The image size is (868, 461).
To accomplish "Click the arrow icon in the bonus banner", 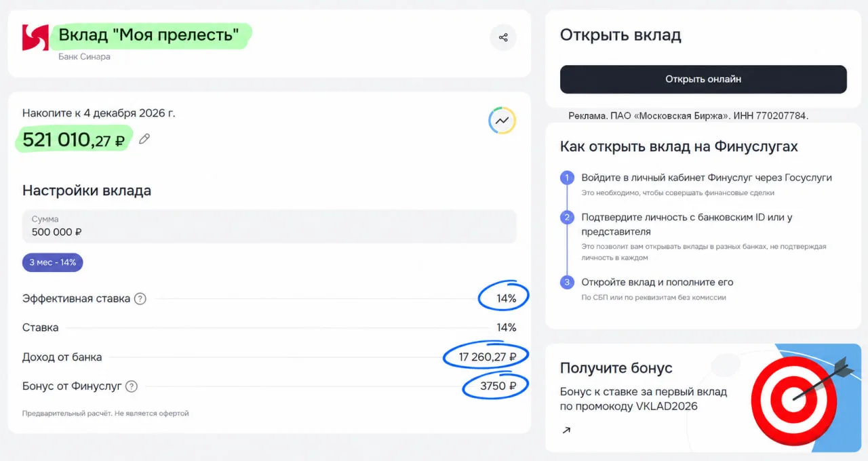I will pos(566,430).
